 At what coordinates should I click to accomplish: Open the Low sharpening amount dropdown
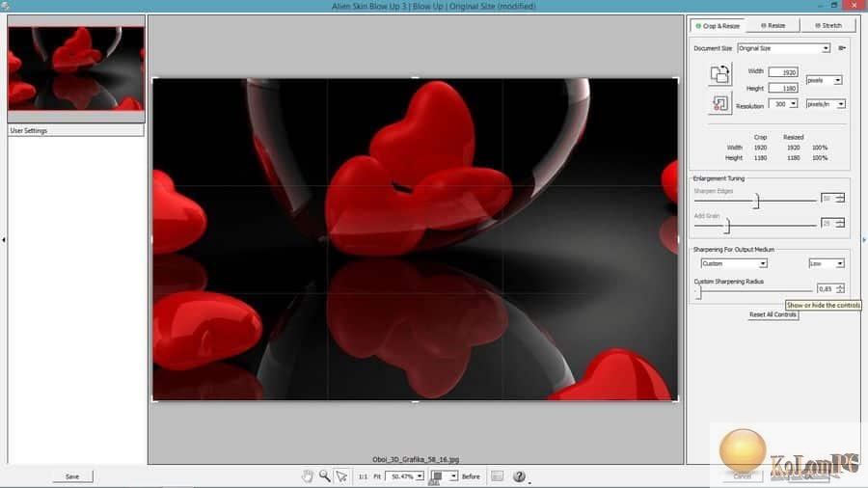pyautogui.click(x=826, y=263)
